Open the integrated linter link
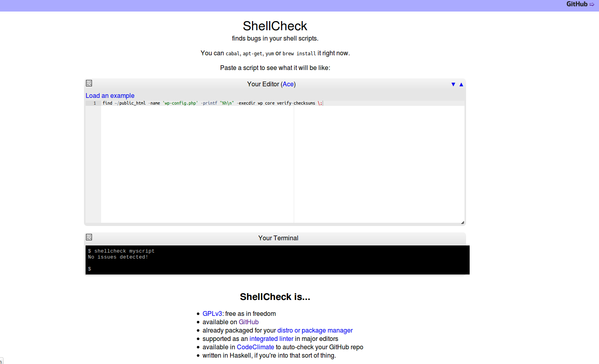 271,339
